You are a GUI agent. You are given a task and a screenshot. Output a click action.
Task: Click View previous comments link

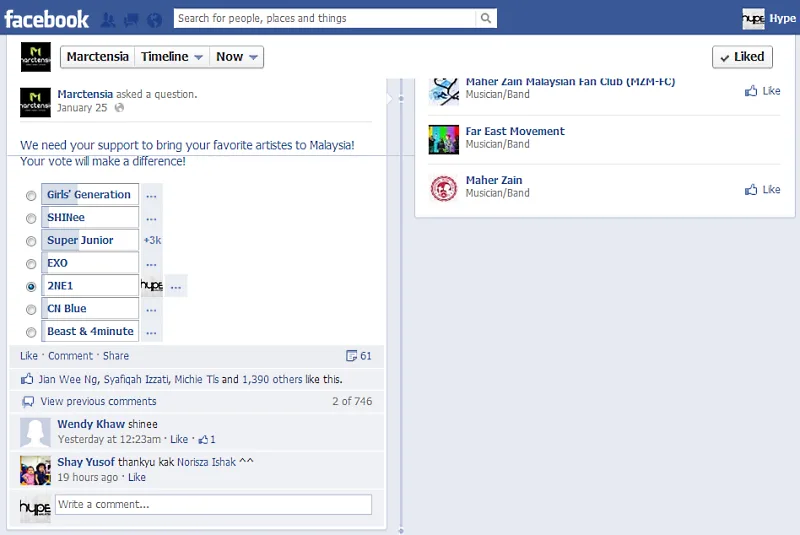[x=98, y=401]
